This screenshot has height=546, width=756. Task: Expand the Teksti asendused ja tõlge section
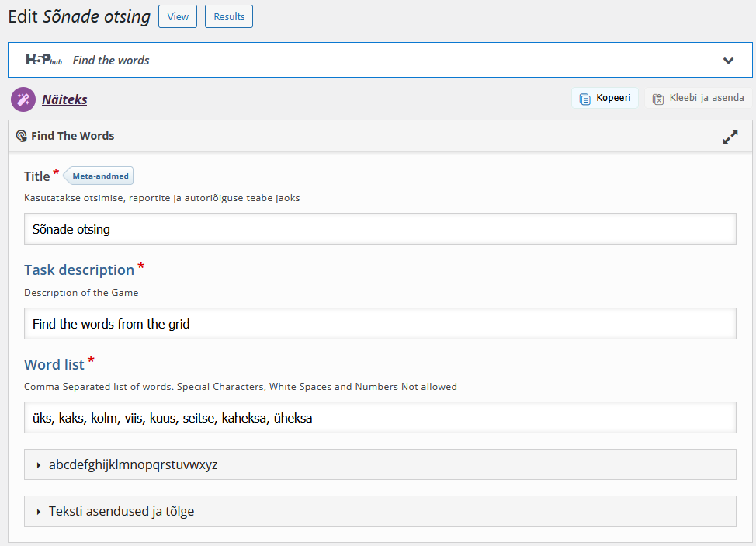tap(121, 511)
